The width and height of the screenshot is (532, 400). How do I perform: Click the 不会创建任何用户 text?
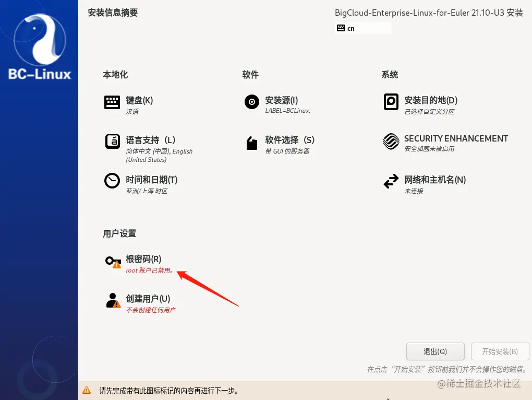coord(152,310)
